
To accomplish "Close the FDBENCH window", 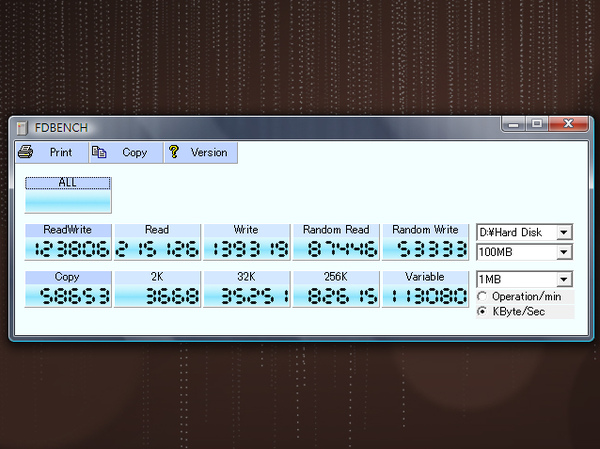I will (569, 124).
